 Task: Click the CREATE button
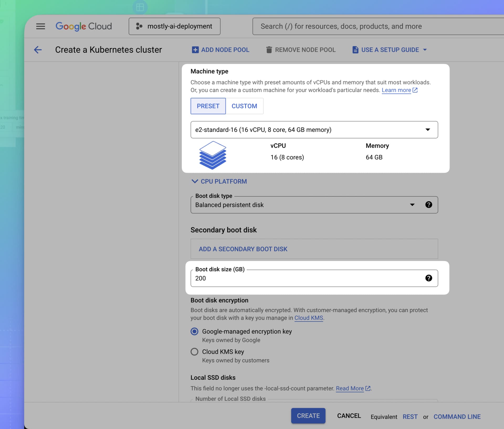[308, 416]
